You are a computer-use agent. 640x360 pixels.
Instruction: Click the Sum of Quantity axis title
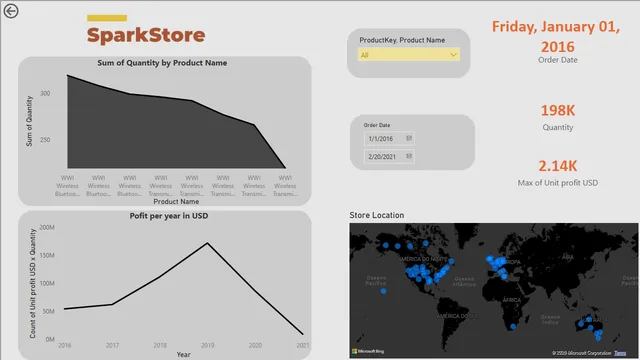[29, 121]
